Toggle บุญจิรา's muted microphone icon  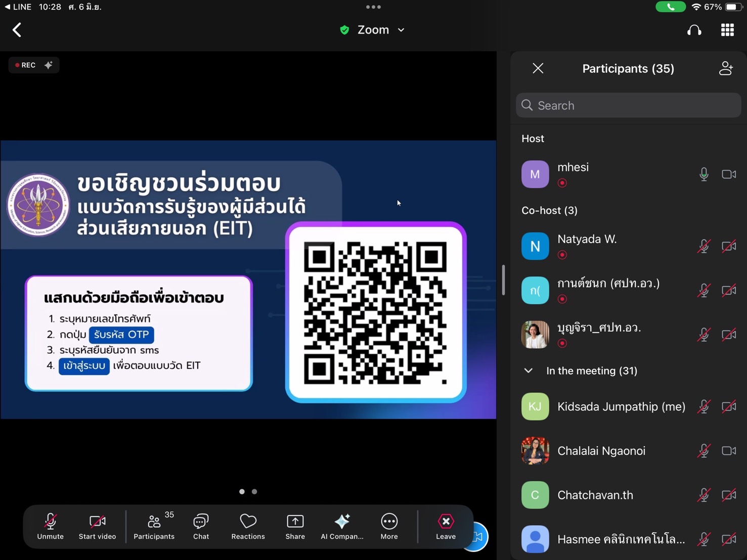[704, 335]
